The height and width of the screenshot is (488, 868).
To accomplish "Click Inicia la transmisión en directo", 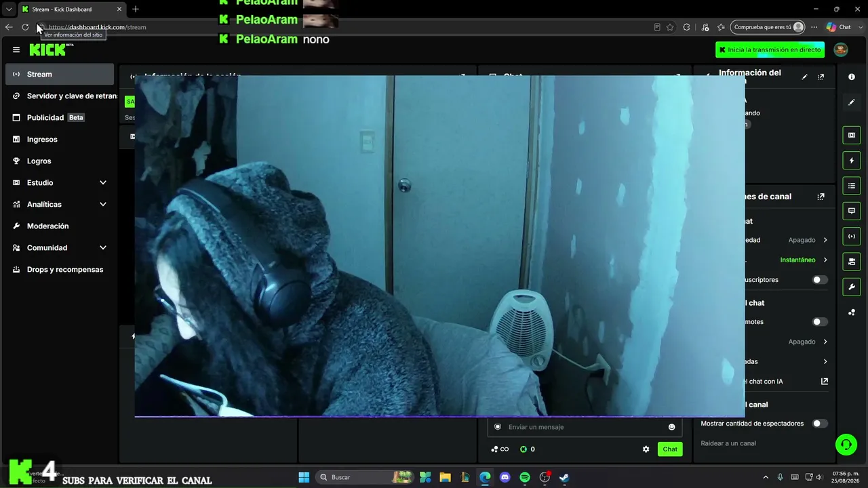I will (x=770, y=49).
